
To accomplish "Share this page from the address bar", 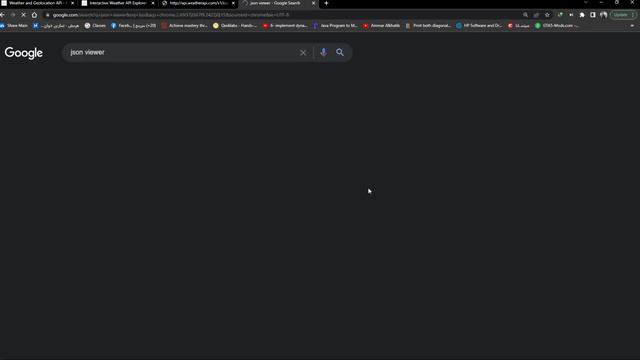I will (536, 15).
